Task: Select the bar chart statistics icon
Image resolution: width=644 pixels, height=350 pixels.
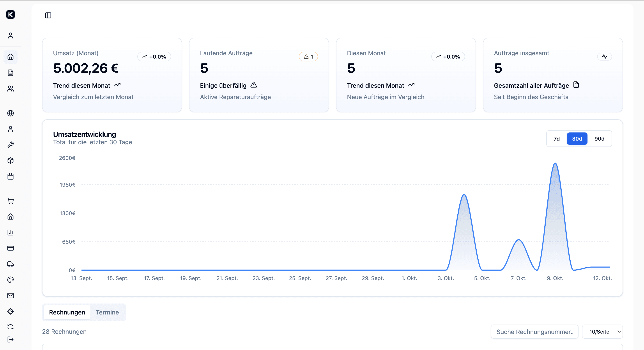Action: [x=11, y=232]
